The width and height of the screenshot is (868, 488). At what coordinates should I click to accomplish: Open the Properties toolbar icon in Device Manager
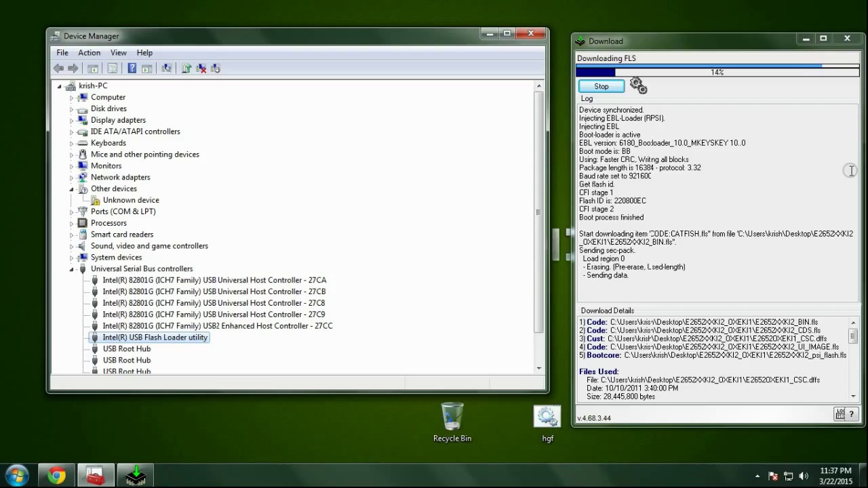click(113, 68)
